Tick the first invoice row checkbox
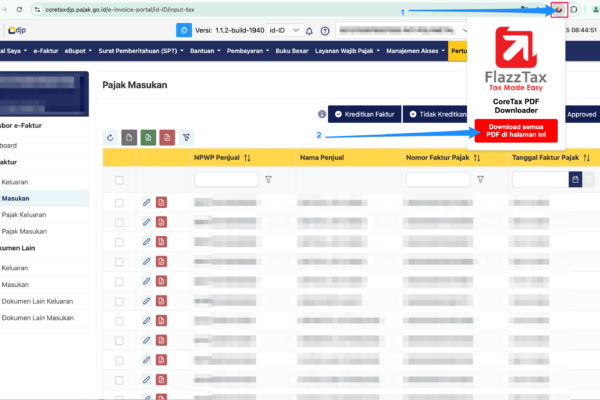600x400 pixels. tap(119, 203)
